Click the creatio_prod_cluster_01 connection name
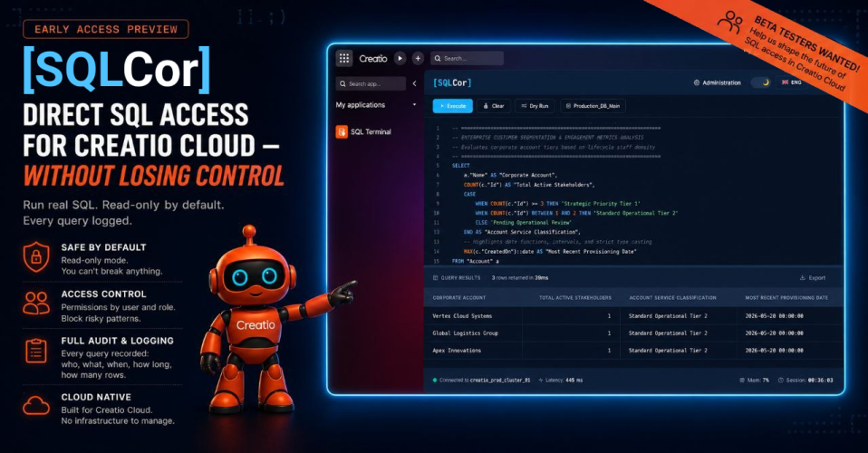 pyautogui.click(x=500, y=380)
